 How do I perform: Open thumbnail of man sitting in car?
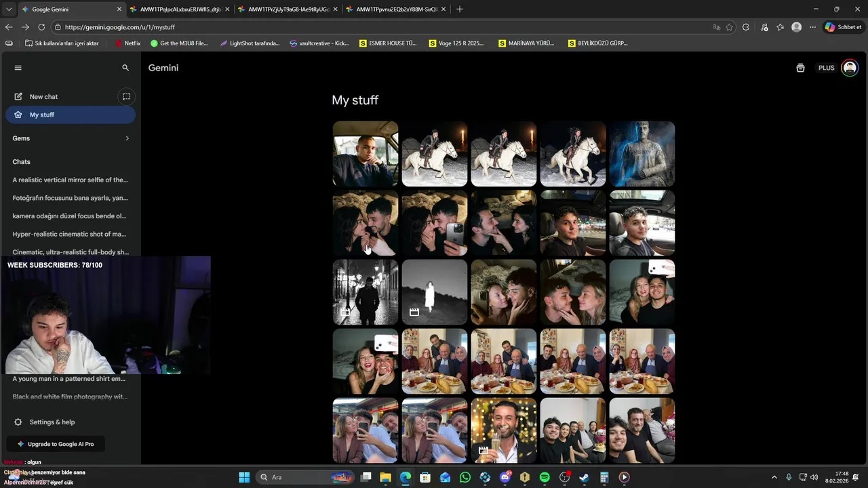tap(366, 154)
